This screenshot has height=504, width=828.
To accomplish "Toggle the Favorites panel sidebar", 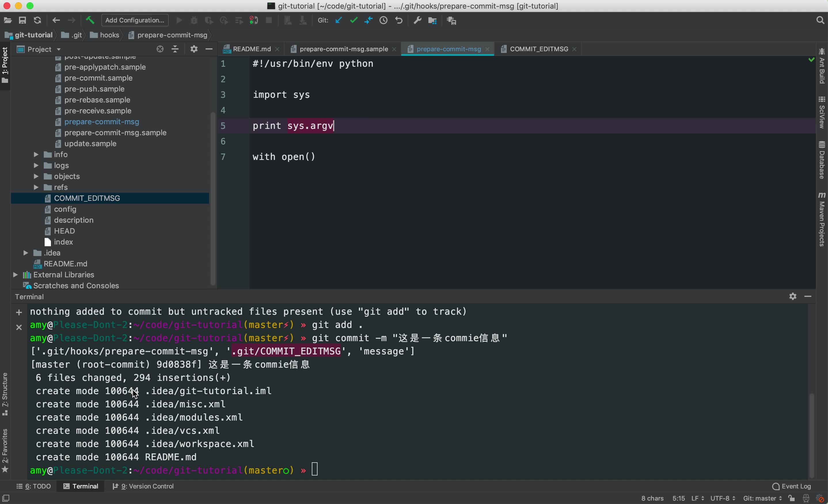I will point(5,450).
